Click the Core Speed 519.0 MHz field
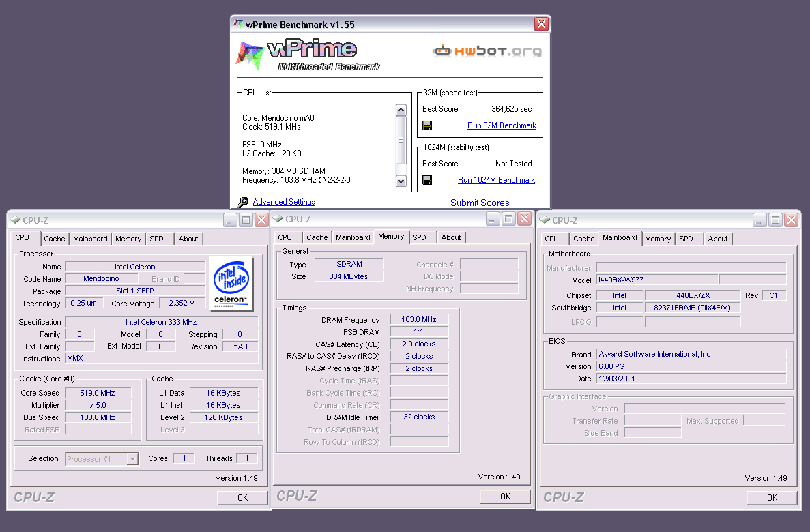Viewport: 810px width, 532px height. click(x=98, y=393)
